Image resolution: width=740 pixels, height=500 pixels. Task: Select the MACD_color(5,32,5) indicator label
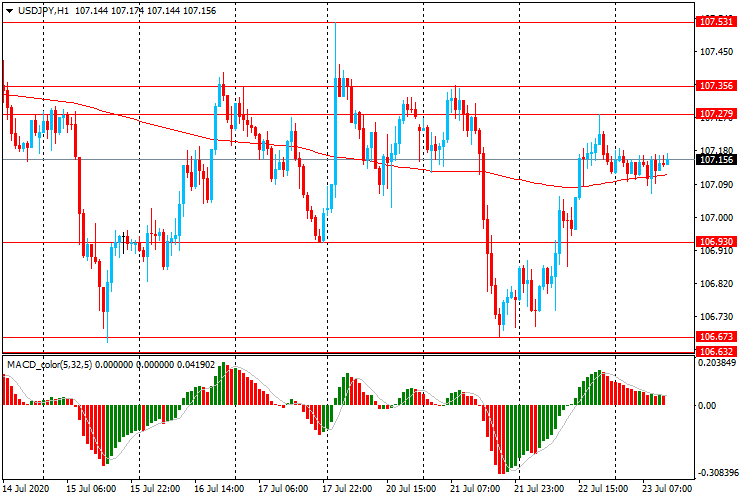[x=50, y=364]
